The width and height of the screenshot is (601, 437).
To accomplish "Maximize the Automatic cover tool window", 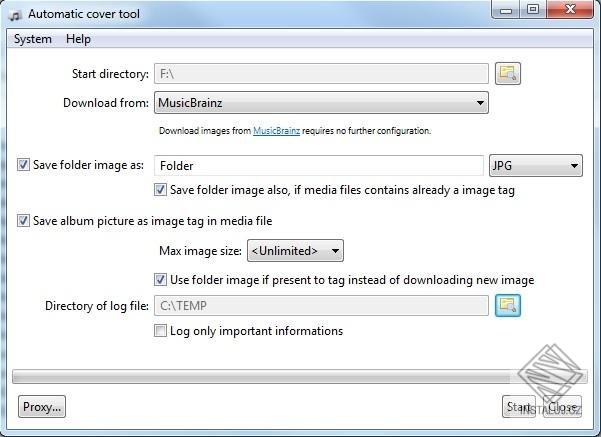I will (533, 10).
